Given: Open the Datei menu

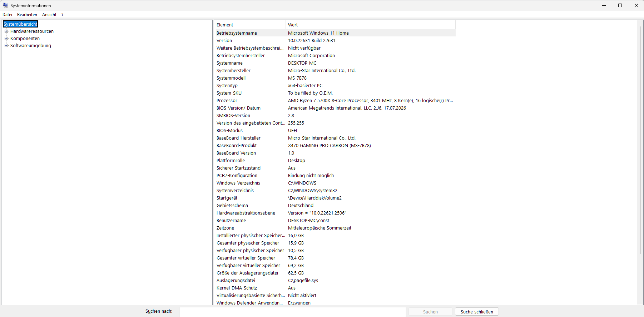Looking at the screenshot, I should click(8, 15).
